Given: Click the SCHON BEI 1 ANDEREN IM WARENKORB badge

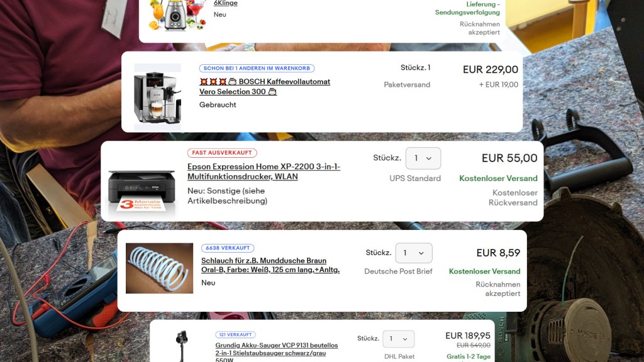Looking at the screenshot, I should [x=257, y=68].
